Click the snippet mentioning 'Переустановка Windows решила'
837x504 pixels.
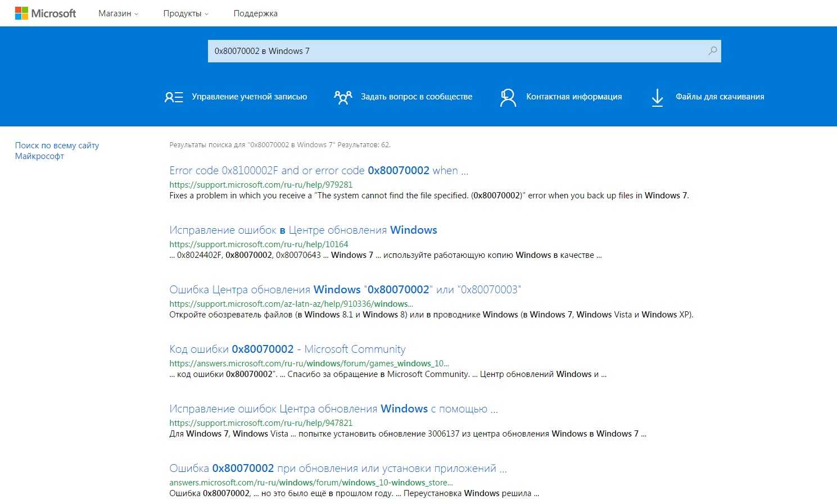(x=354, y=493)
